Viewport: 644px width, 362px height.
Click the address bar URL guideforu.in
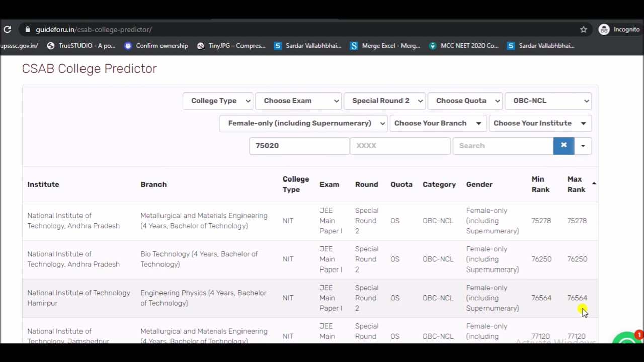coord(94,30)
